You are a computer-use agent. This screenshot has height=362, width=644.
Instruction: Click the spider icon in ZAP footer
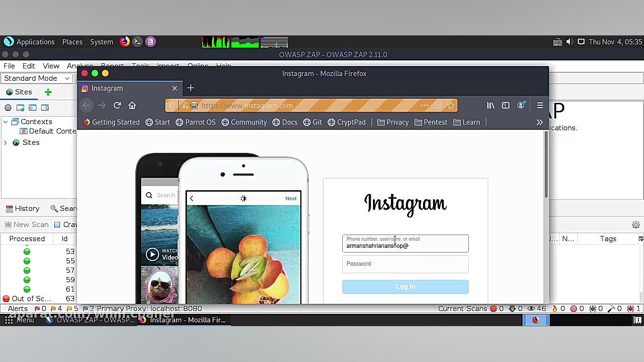tap(593, 309)
